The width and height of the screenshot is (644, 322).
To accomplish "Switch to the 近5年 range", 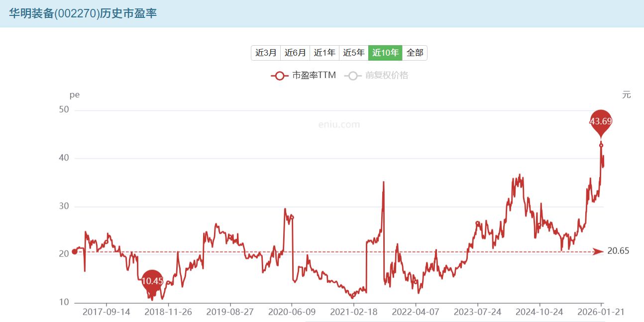I will tap(354, 53).
